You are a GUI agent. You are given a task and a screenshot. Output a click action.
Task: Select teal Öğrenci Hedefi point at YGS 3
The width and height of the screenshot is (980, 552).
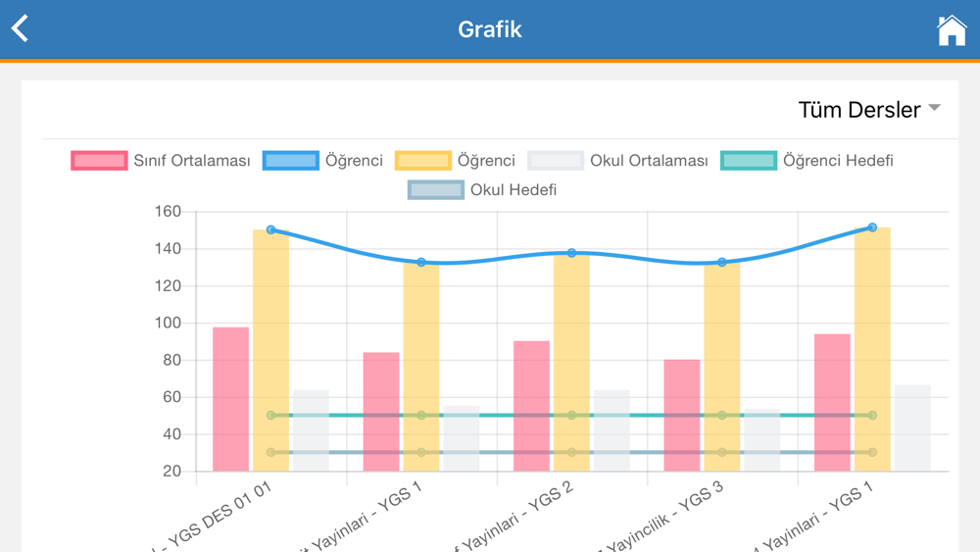pos(722,416)
